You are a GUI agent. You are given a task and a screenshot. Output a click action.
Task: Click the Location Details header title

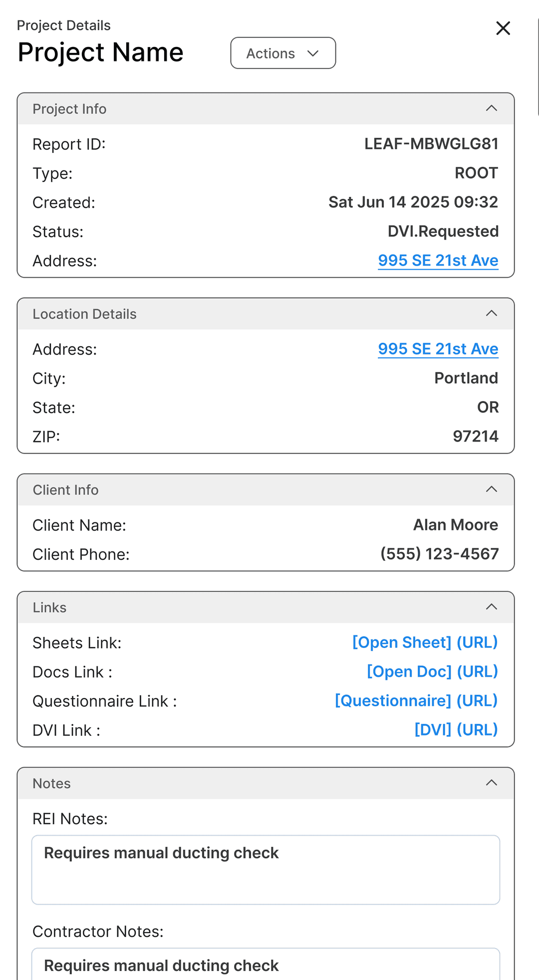(x=84, y=314)
